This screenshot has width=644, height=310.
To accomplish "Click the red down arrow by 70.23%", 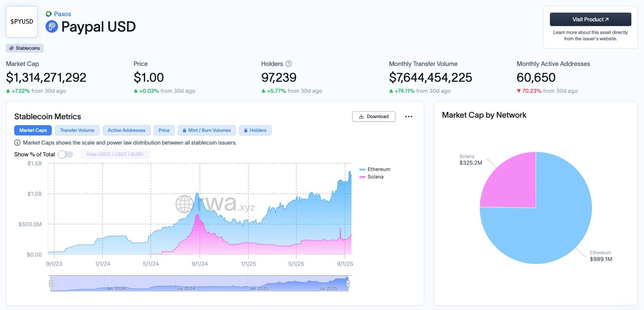I will tap(519, 91).
